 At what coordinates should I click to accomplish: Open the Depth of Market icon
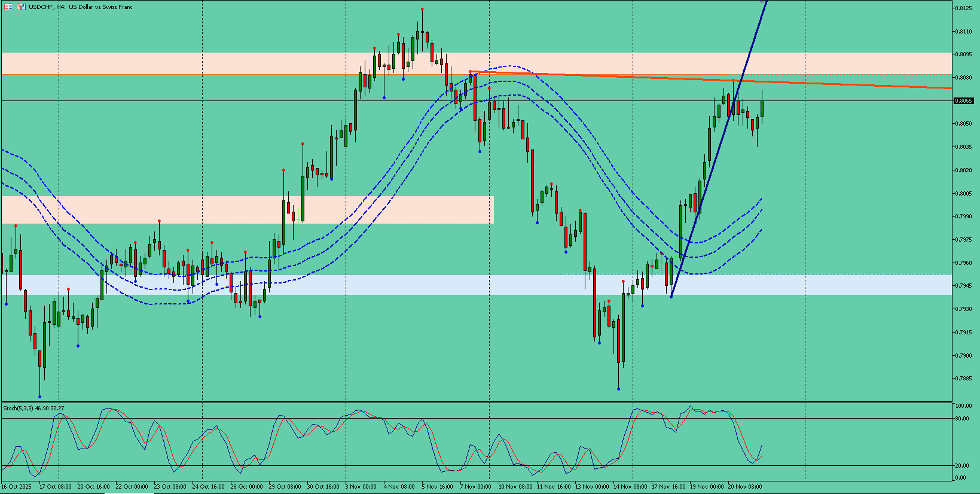click(21, 7)
